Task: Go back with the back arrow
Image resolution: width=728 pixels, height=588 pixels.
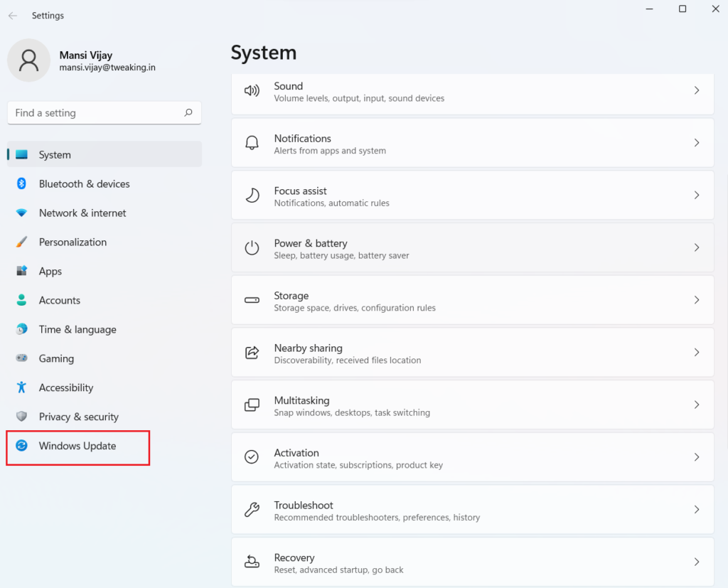Action: pos(13,16)
